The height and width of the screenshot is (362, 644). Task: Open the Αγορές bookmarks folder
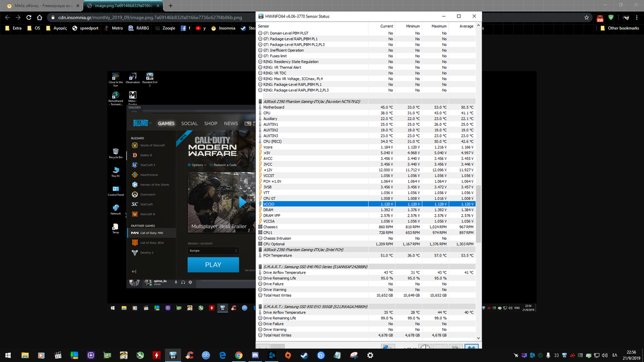tap(56, 28)
